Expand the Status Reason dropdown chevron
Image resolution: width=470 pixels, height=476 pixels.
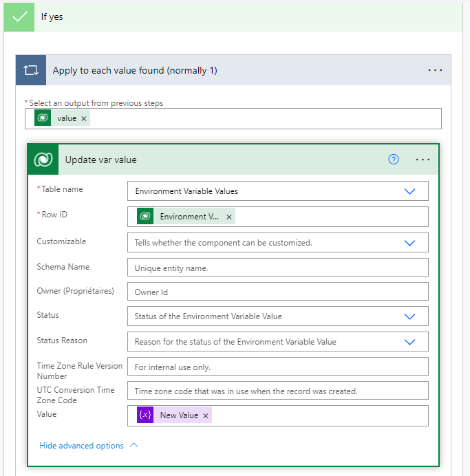[409, 342]
